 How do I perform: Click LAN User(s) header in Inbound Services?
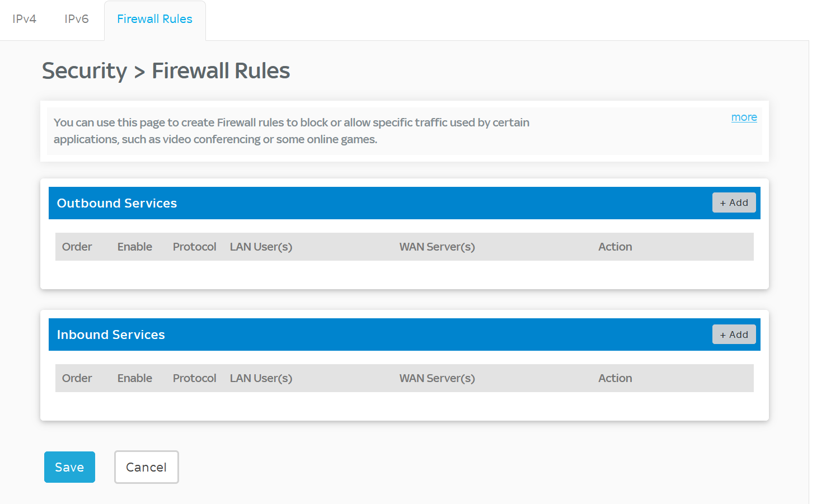point(261,378)
